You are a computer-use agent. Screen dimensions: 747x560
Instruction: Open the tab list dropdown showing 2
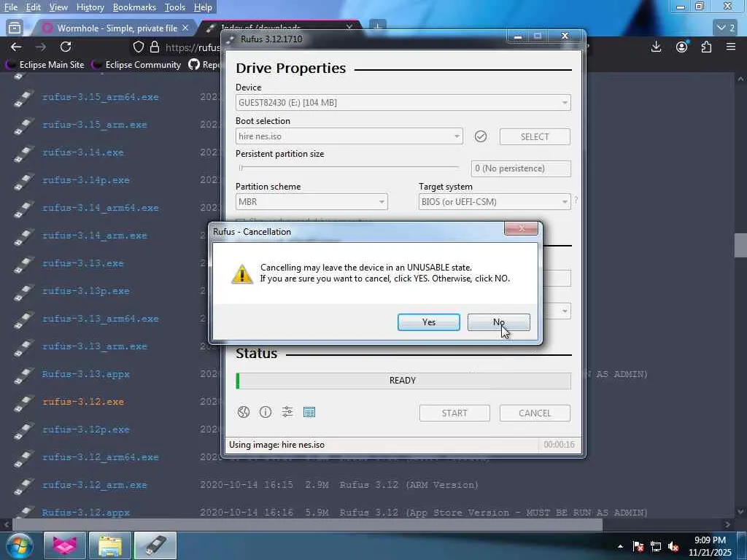point(726,28)
